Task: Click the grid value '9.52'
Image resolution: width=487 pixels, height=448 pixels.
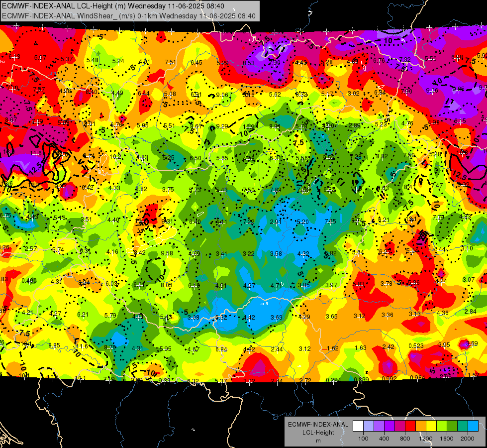Action: point(329,157)
